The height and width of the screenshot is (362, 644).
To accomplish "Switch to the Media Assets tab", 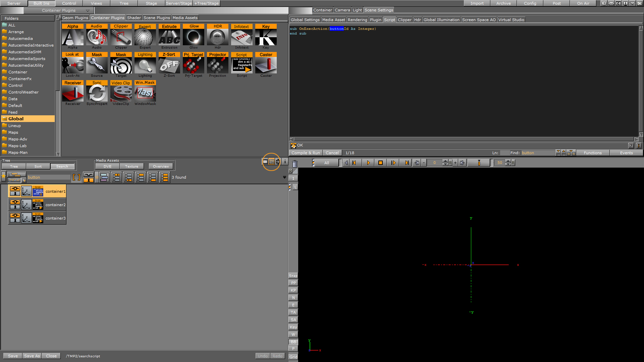I will tap(185, 18).
